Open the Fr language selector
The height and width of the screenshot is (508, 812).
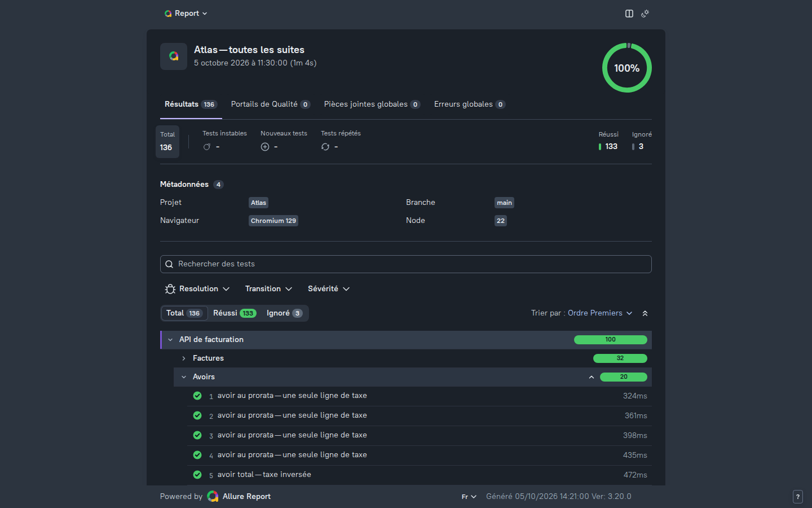[469, 497]
